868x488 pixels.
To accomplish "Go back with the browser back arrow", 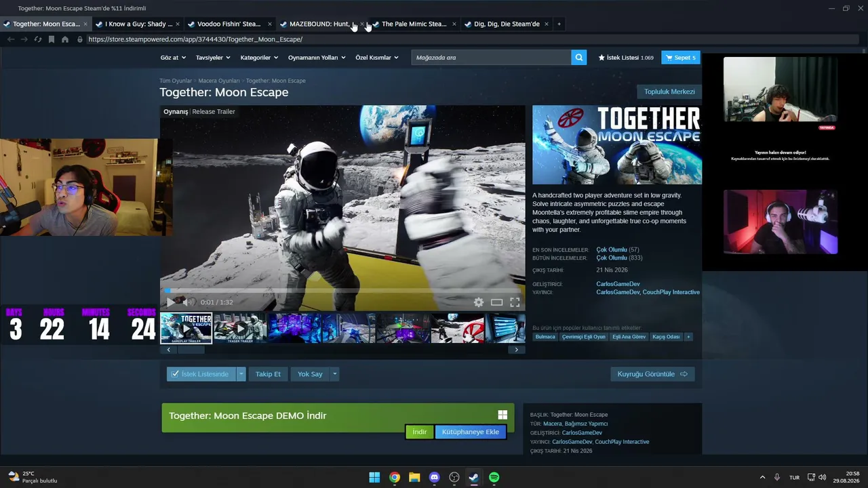I will (11, 39).
